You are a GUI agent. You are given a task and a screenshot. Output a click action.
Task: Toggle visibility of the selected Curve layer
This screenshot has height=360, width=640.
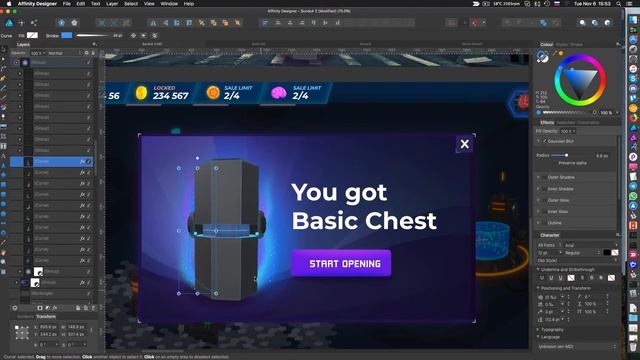point(89,162)
